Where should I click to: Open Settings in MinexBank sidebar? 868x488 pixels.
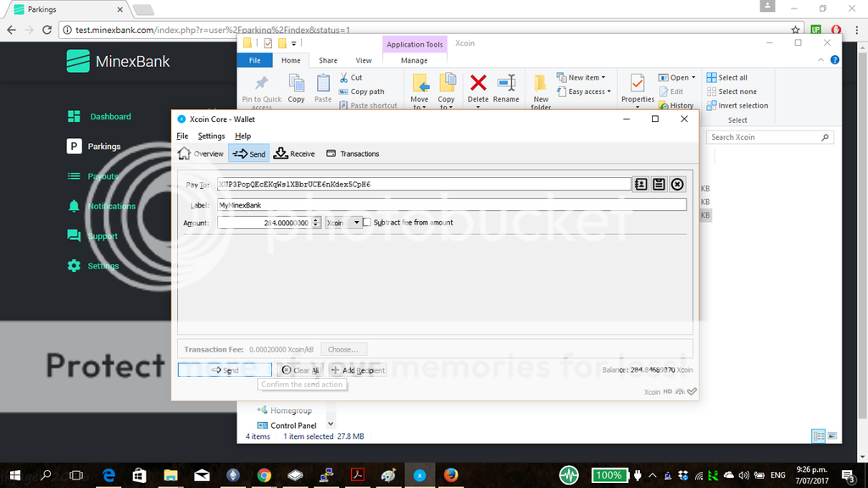(93, 265)
